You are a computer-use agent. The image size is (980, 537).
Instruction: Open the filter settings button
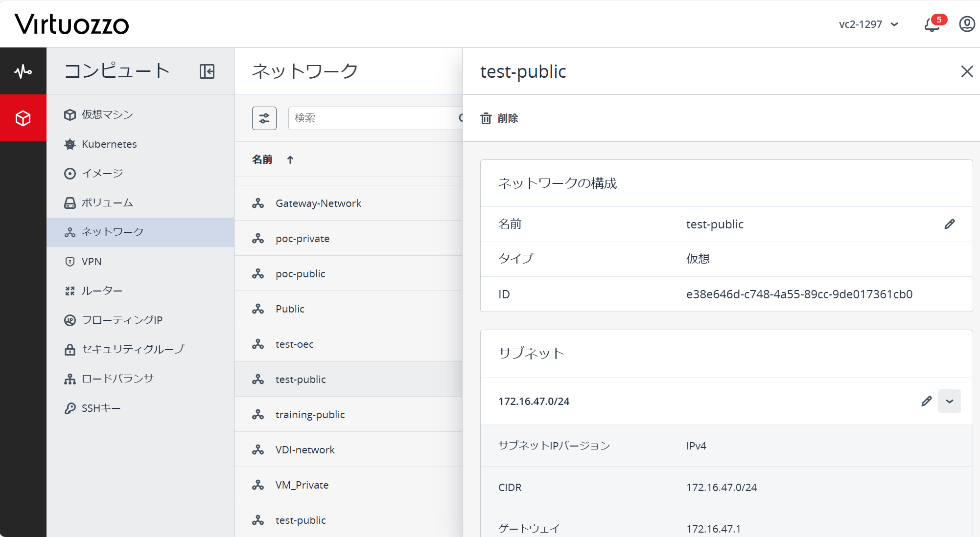coord(264,118)
